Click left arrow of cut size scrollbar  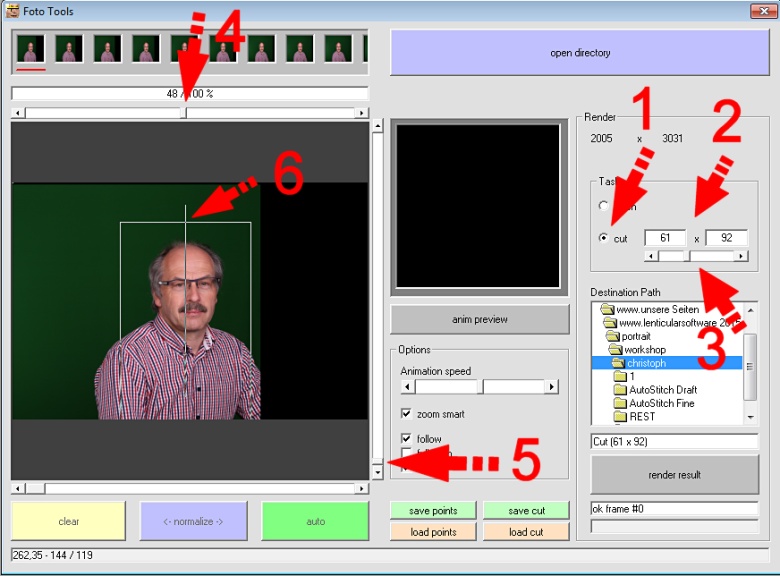[651, 256]
